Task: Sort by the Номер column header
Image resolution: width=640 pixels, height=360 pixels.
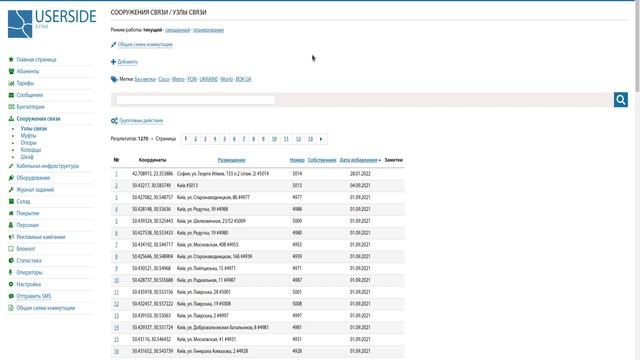Action: pos(297,160)
